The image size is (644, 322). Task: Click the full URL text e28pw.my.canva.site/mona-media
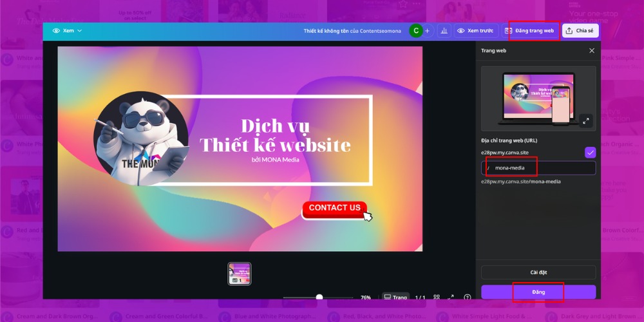[521, 182]
